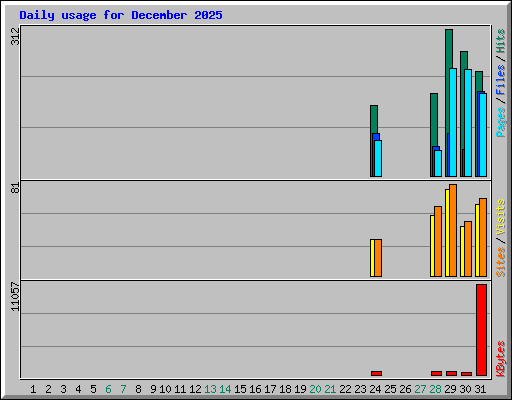The height and width of the screenshot is (400, 512).
Task: Click the red KBytes bar for day 29
Action: tap(451, 373)
